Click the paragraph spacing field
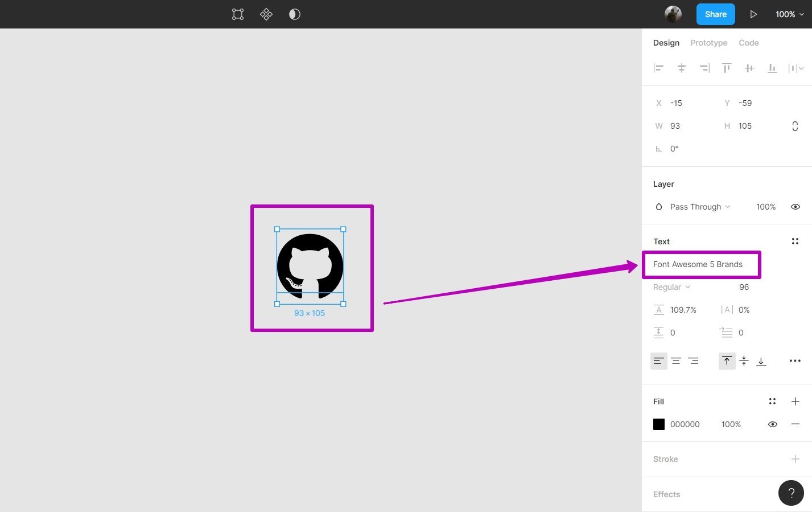The height and width of the screenshot is (512, 812). (x=673, y=333)
